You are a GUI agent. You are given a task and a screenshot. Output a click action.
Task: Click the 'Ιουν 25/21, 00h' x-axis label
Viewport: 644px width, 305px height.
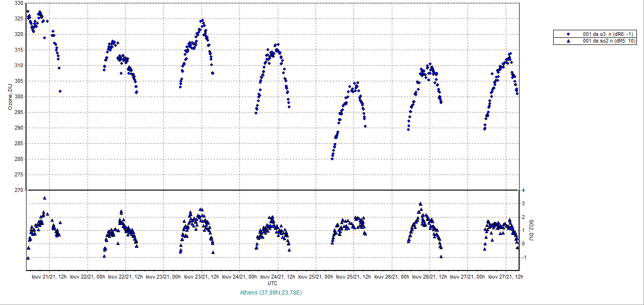pyautogui.click(x=316, y=277)
